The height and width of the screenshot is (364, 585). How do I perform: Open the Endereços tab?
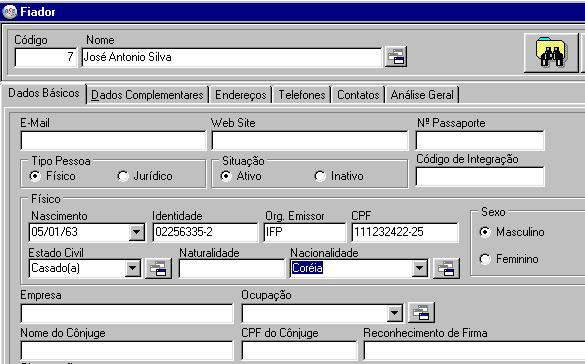pyautogui.click(x=241, y=95)
